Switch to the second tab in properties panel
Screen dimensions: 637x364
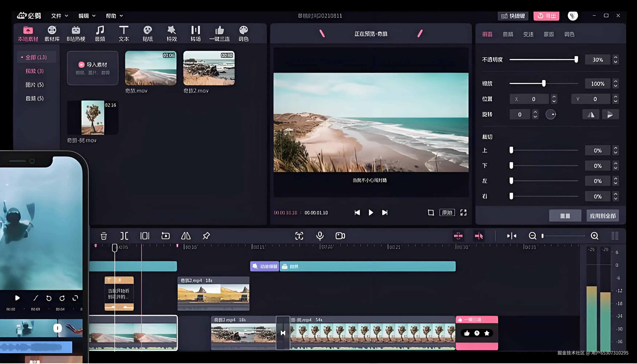(x=508, y=34)
